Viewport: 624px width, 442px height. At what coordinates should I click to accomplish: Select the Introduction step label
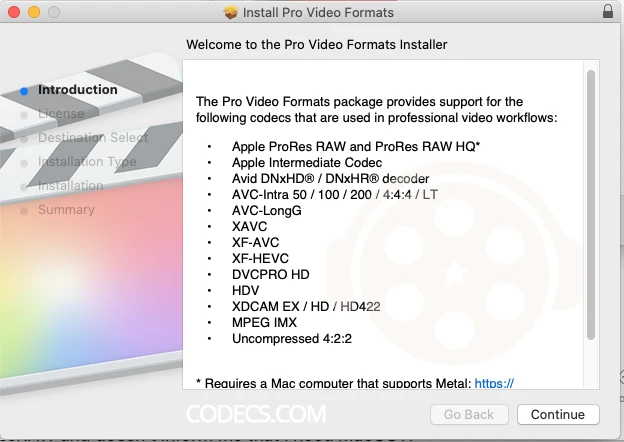point(77,90)
